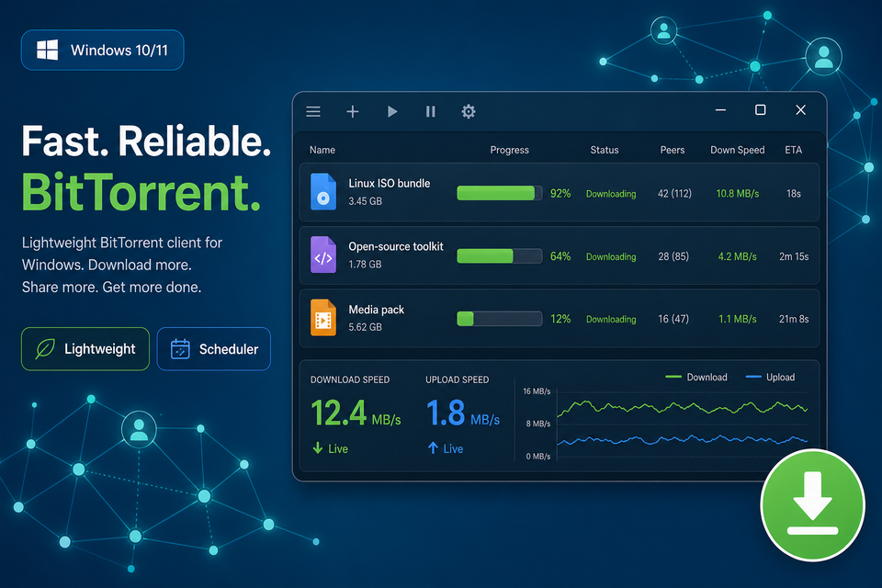This screenshot has height=588, width=882.
Task: Select the Open-source toolkit torrent name
Action: point(396,246)
